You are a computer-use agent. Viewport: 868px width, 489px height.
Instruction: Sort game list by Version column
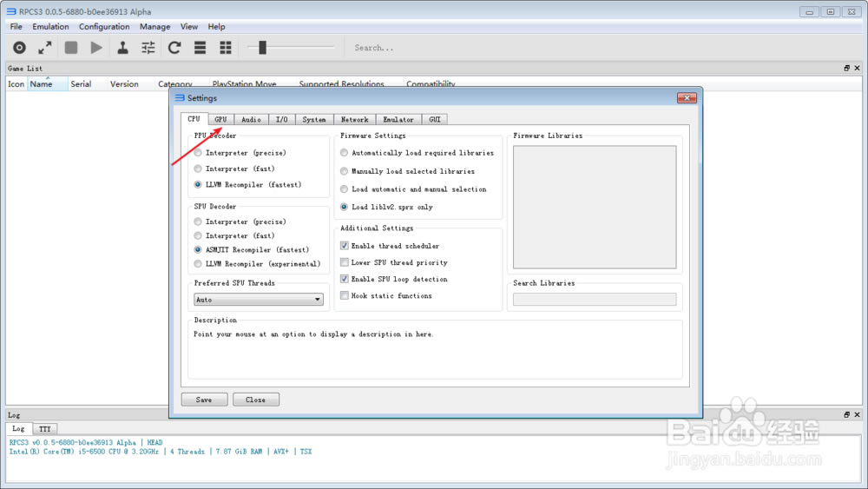tap(124, 83)
